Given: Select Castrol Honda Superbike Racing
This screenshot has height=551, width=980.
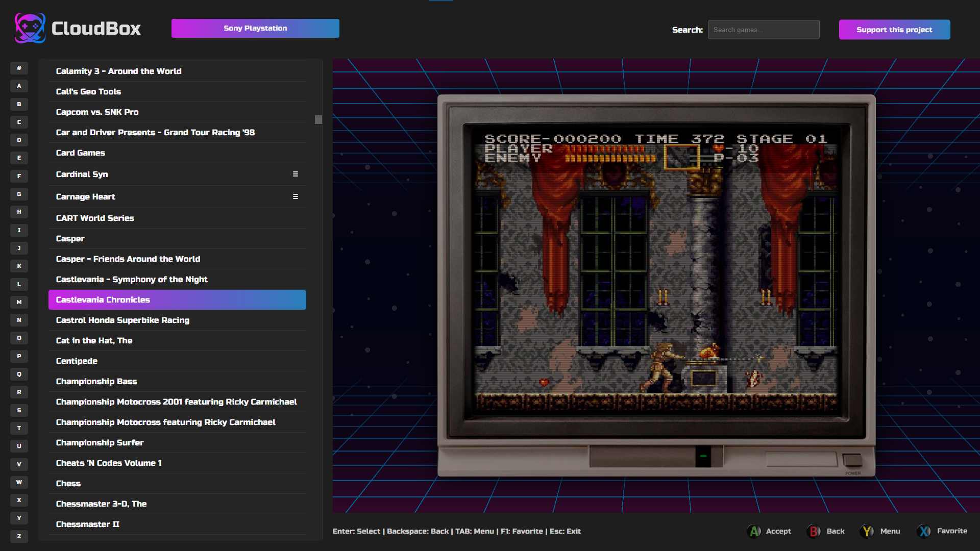Looking at the screenshot, I should (x=177, y=320).
